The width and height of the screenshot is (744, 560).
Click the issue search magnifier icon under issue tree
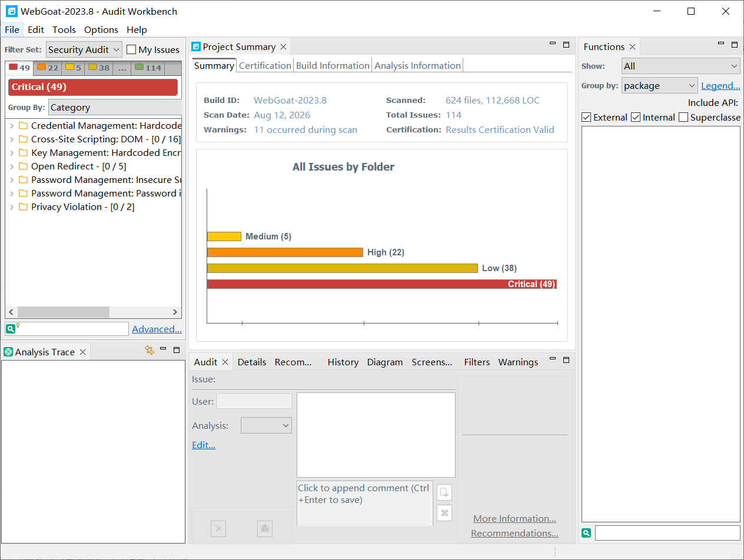[x=11, y=329]
